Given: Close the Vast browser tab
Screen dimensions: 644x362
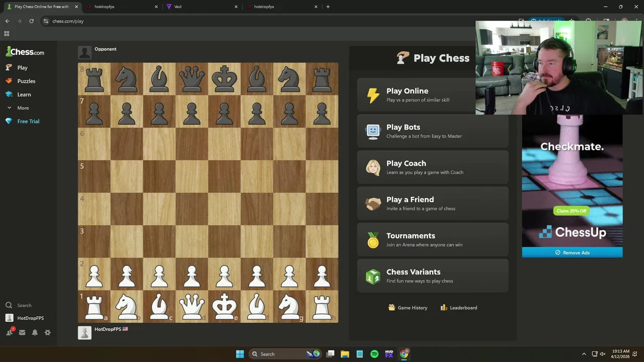Looking at the screenshot, I should 236,7.
